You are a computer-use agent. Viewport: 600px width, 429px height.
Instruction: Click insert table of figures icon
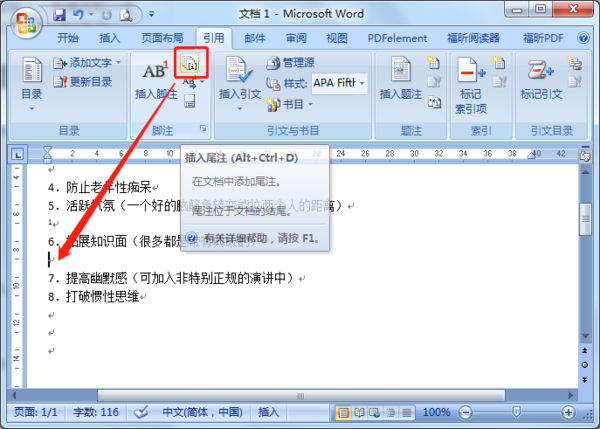coord(434,62)
